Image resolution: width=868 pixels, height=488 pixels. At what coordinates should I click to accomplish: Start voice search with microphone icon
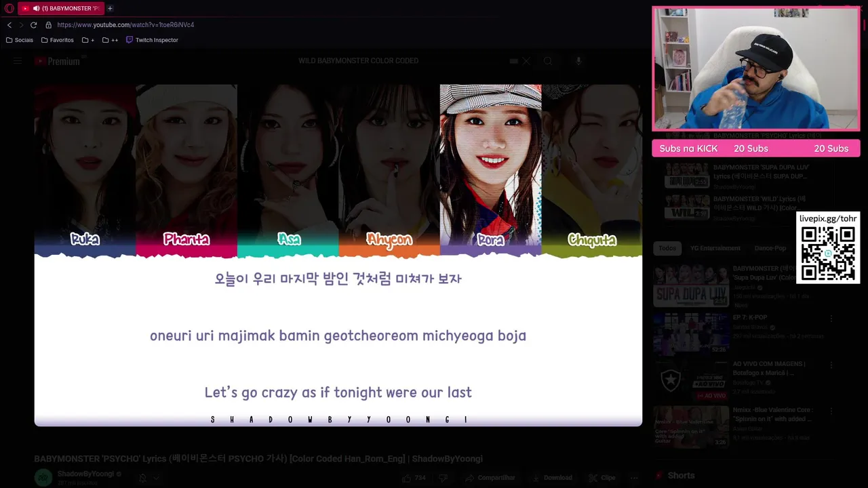pyautogui.click(x=578, y=61)
